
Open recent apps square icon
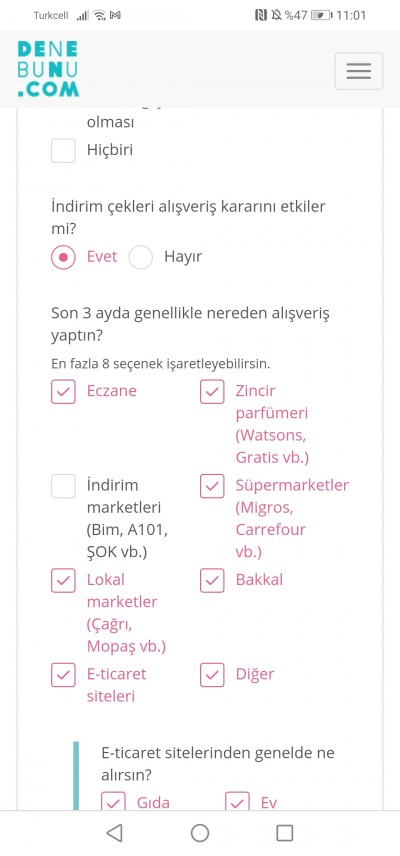285,833
